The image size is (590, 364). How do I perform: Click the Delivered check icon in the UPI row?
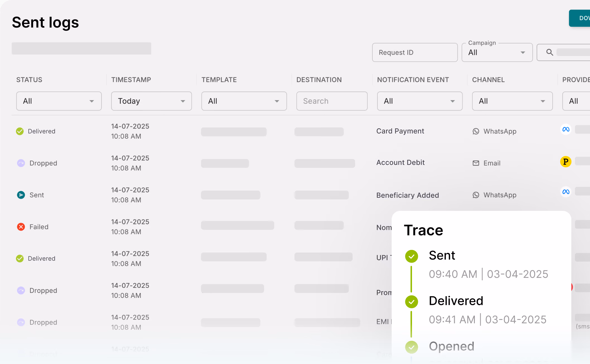[x=20, y=259]
